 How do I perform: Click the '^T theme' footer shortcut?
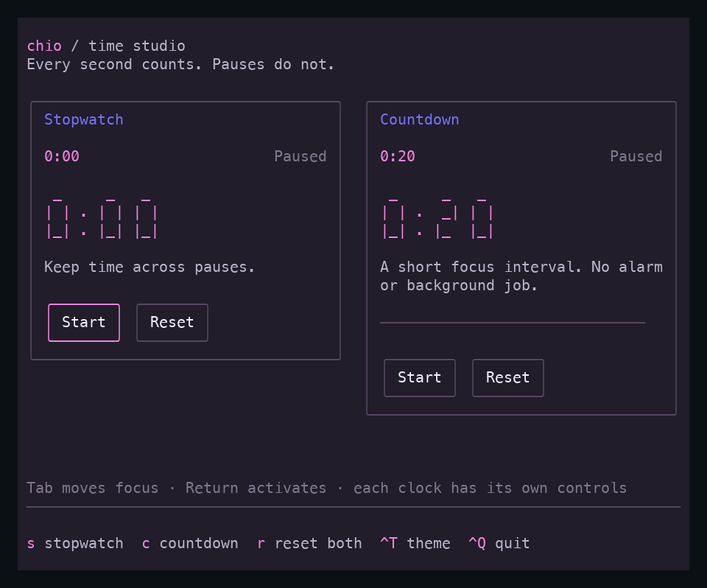(x=415, y=543)
